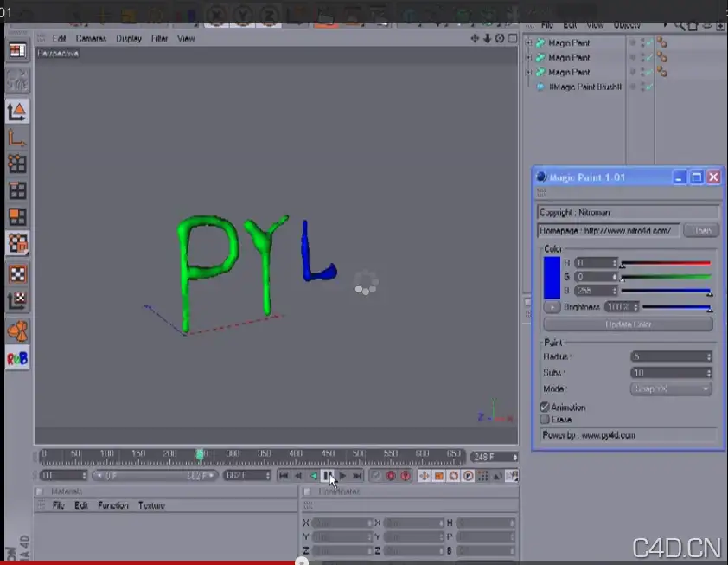Image resolution: width=728 pixels, height=565 pixels.
Task: Click the video progress scrubber knob
Action: [302, 562]
